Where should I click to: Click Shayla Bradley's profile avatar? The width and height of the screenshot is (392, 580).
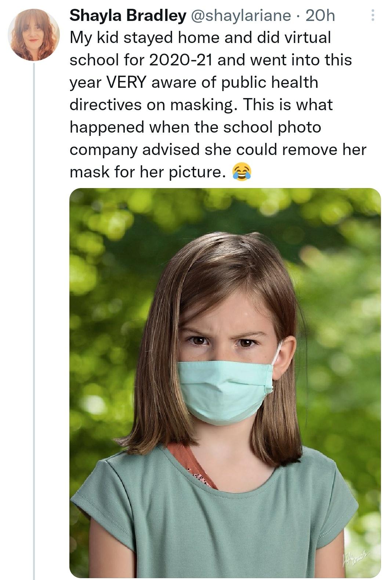click(33, 35)
